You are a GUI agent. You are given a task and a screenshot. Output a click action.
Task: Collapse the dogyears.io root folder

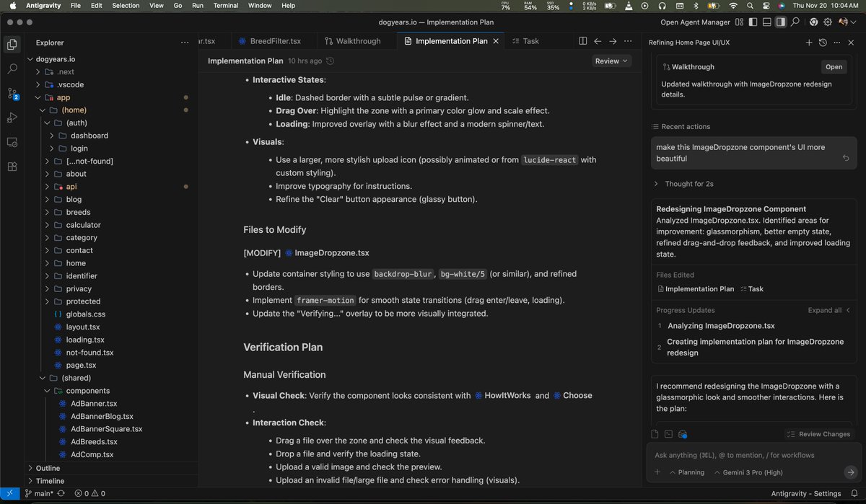point(30,59)
